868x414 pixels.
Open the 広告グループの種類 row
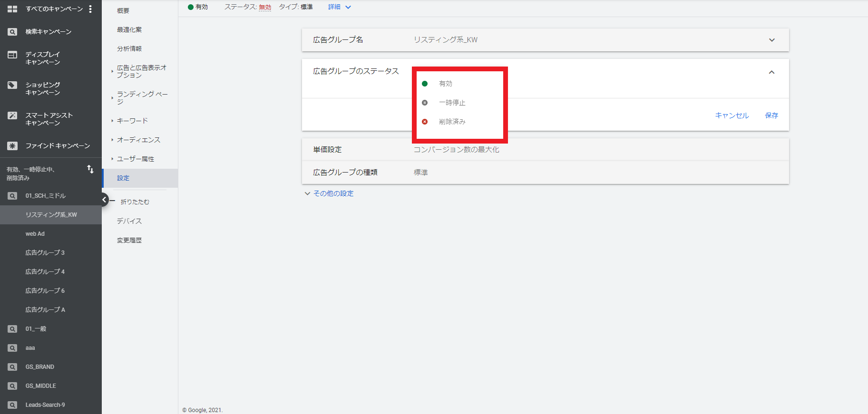[x=546, y=173]
